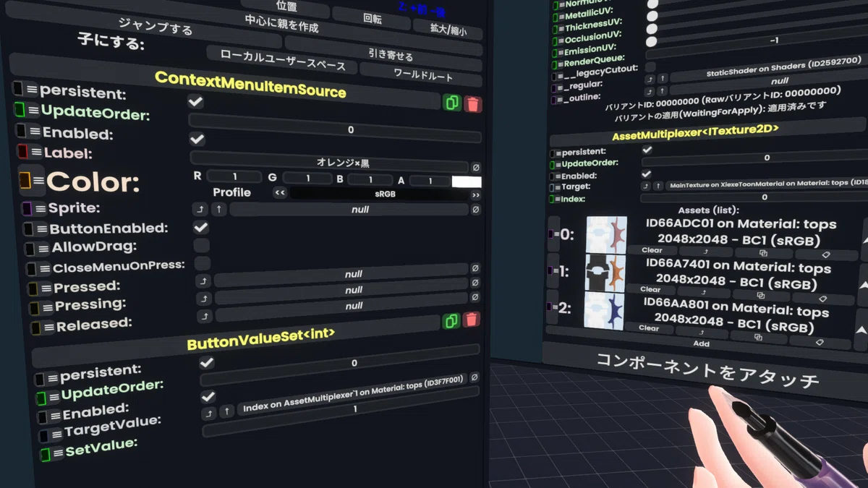Screen dimensions: 868x488
Task: Toggle Enabled checkbox of ContextMenuItemSource
Action: click(x=197, y=139)
